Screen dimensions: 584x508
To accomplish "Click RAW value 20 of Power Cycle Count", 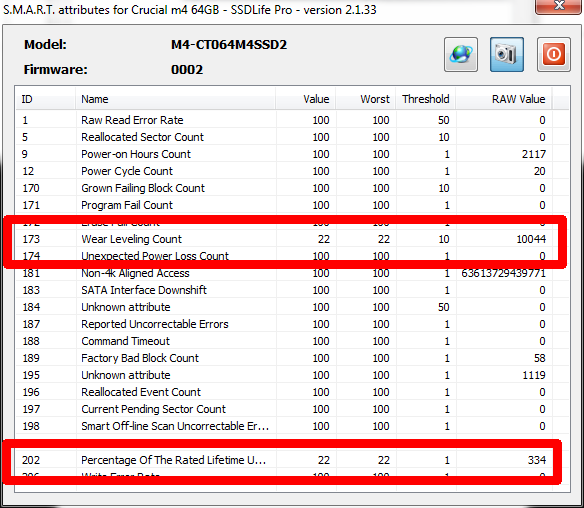I will (540, 171).
